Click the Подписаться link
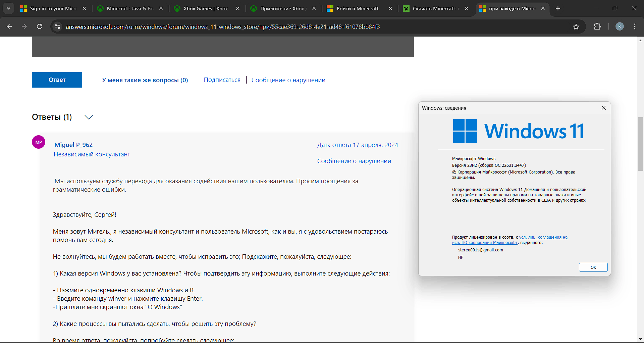Viewport: 644px width, 343px height. 222,80
